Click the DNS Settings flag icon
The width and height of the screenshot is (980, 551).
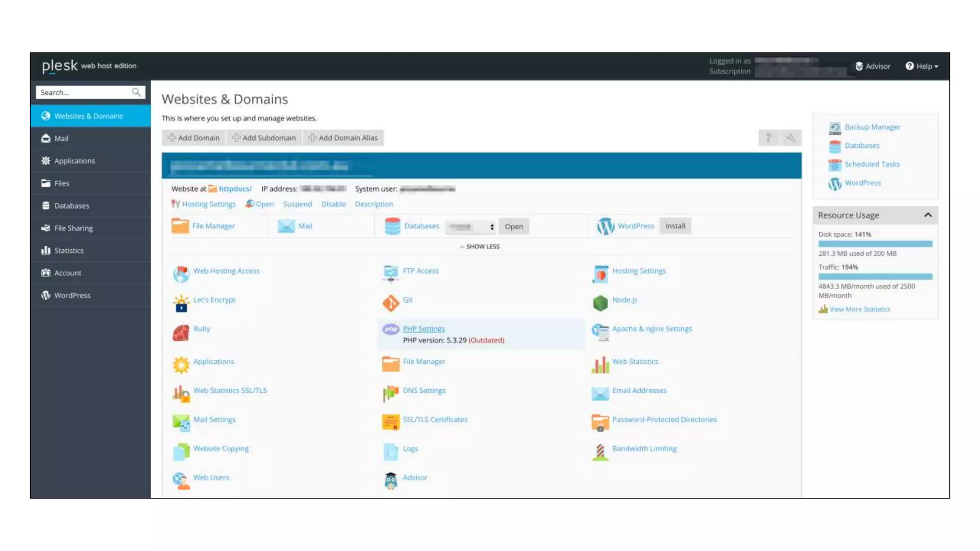(390, 393)
